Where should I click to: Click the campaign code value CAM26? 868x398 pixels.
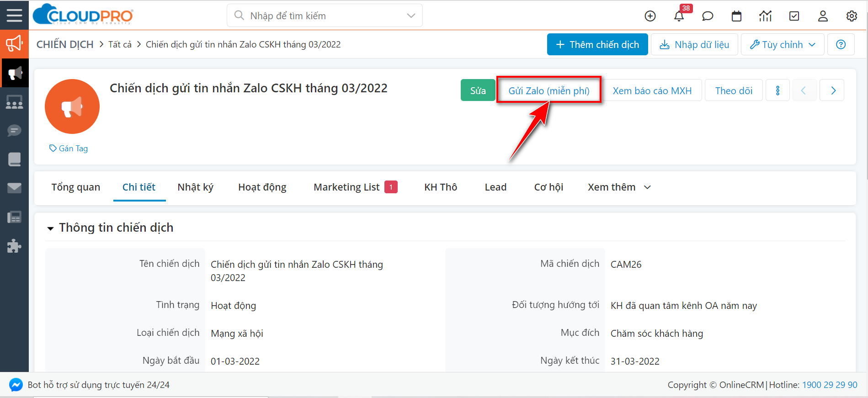point(626,265)
